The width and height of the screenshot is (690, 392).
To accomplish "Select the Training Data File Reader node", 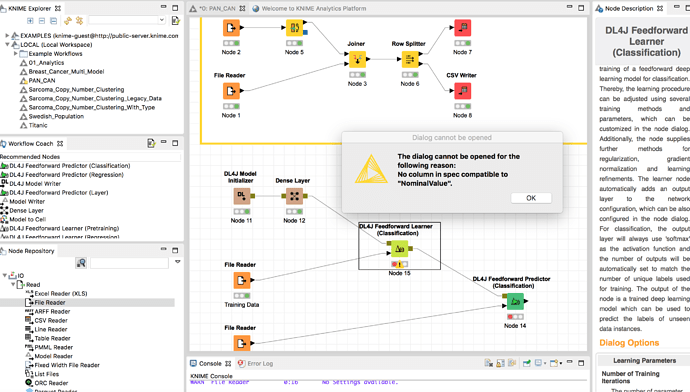I will pyautogui.click(x=242, y=280).
